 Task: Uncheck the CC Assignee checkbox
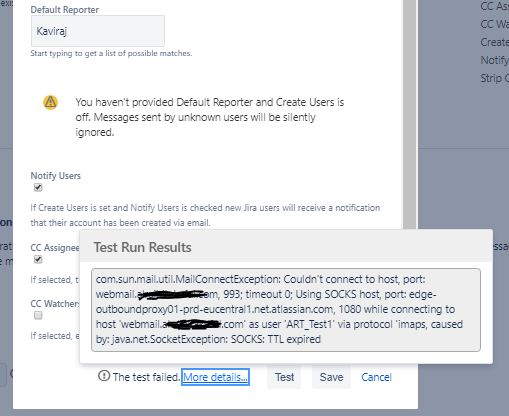point(38,259)
